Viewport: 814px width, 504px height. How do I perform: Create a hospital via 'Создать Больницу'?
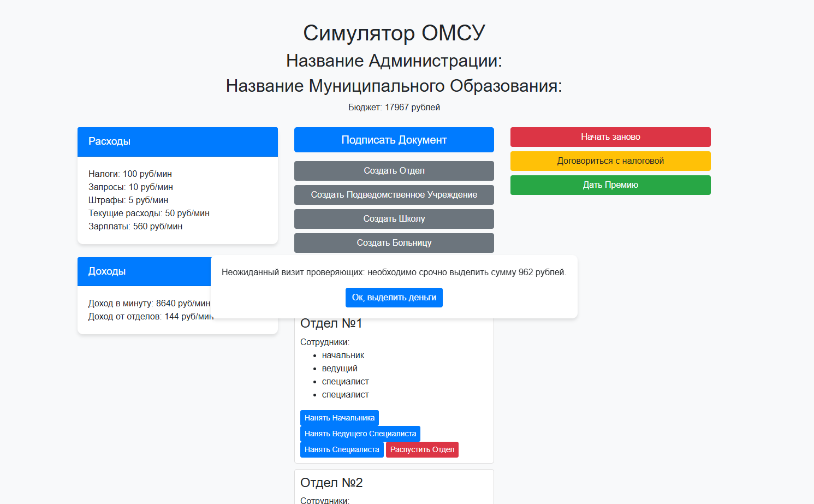[394, 242]
